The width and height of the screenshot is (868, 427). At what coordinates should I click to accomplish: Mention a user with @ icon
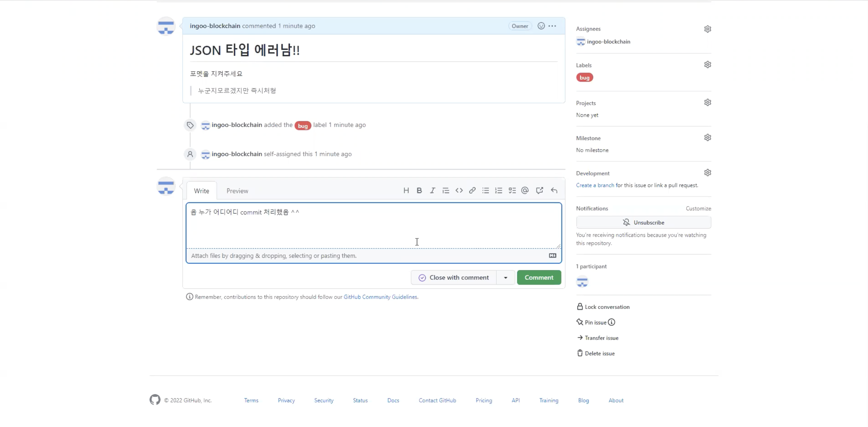525,191
